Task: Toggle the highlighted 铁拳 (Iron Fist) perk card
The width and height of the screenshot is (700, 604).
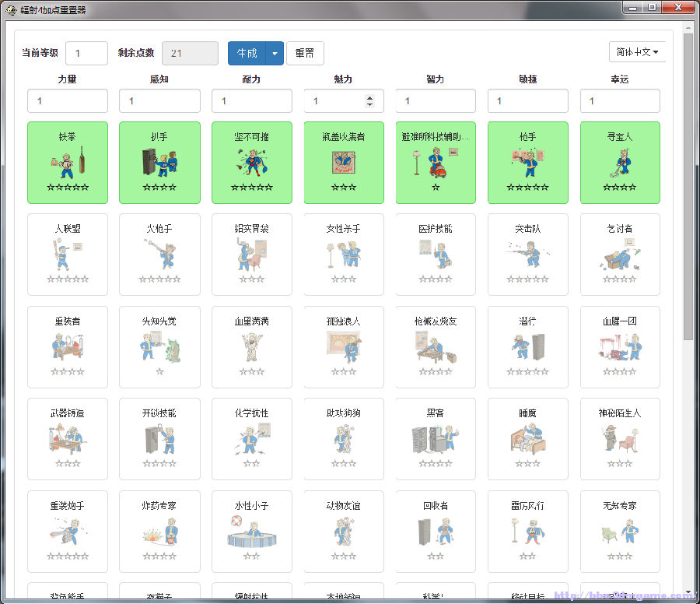Action: 68,162
